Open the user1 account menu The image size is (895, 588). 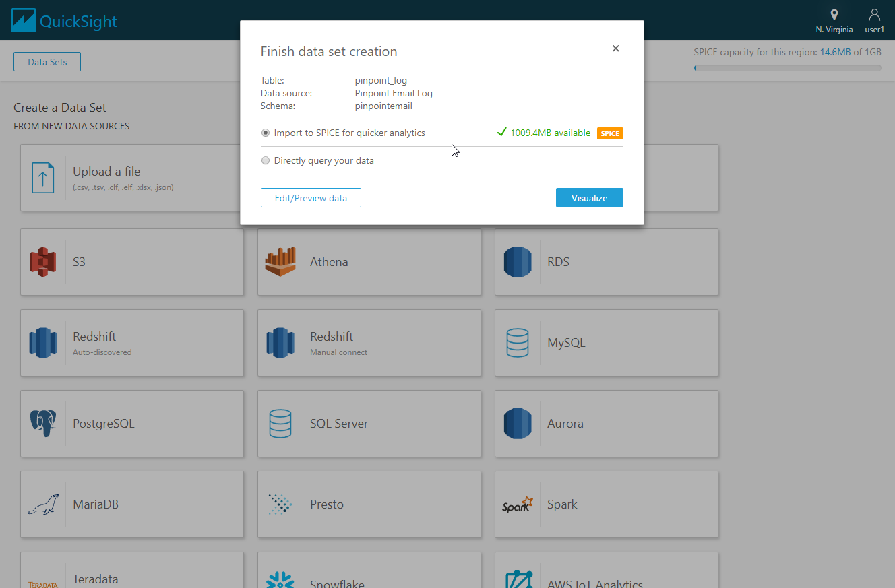pos(874,21)
